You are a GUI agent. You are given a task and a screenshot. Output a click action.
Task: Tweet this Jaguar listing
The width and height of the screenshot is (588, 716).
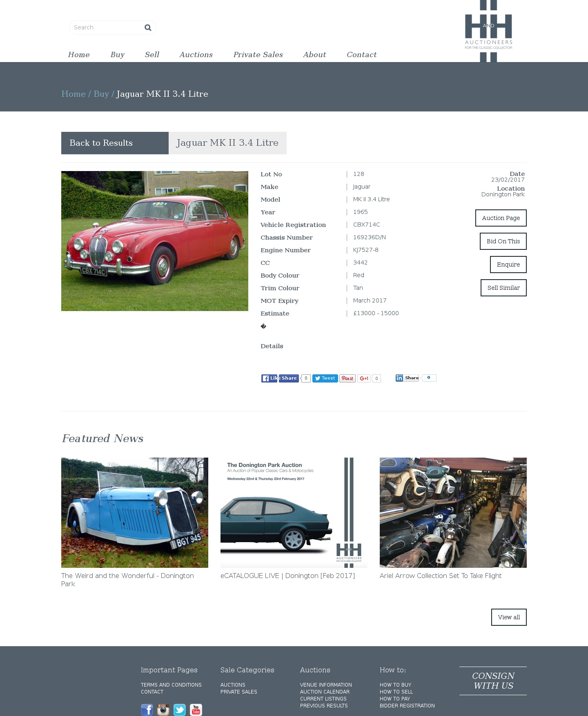coord(325,378)
